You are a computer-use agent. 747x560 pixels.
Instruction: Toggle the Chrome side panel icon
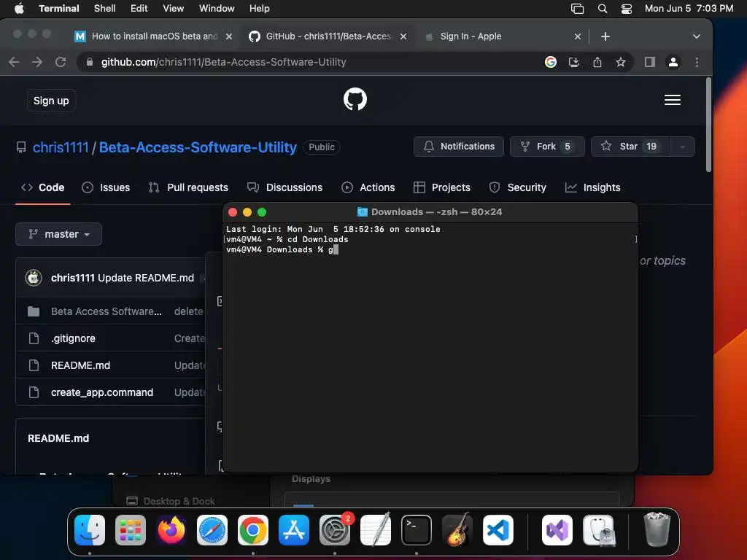click(x=650, y=62)
